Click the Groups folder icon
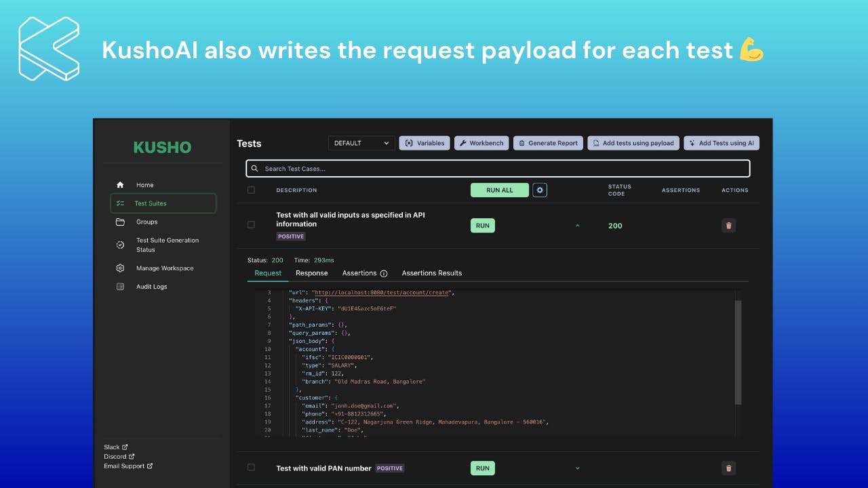The image size is (868, 488). (x=120, y=222)
